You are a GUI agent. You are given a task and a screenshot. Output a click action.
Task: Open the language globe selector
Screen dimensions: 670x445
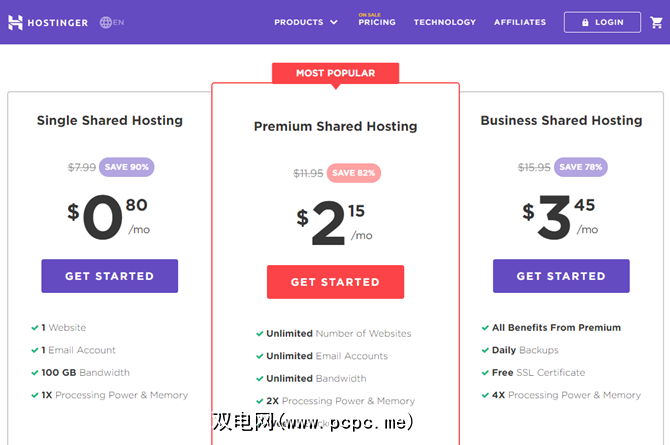[106, 22]
